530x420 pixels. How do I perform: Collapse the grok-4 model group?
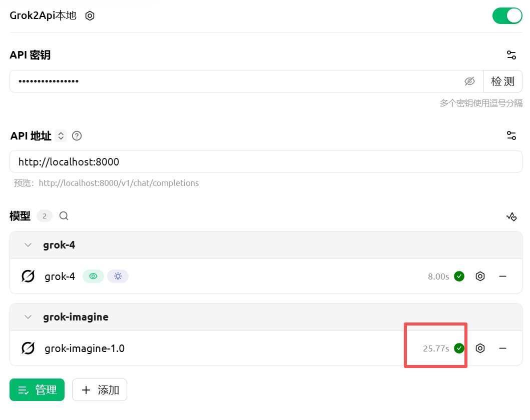coord(28,245)
